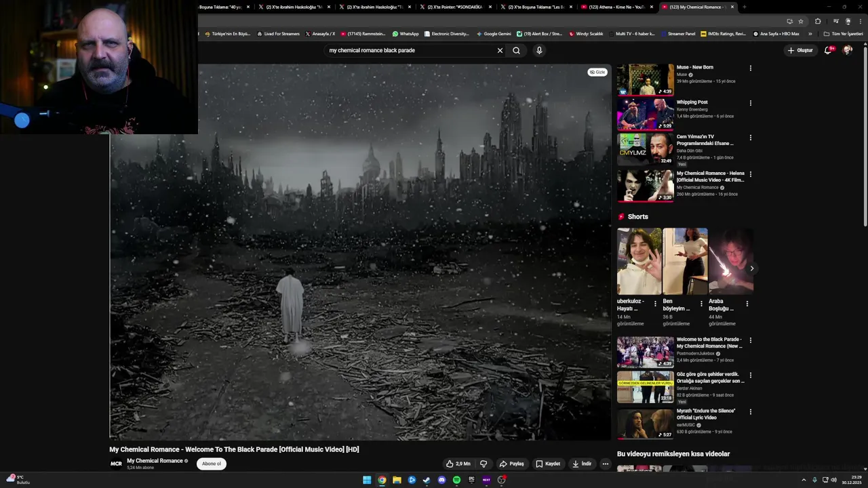Click the Paylaş share button
Image resolution: width=868 pixels, height=488 pixels.
pyautogui.click(x=512, y=464)
